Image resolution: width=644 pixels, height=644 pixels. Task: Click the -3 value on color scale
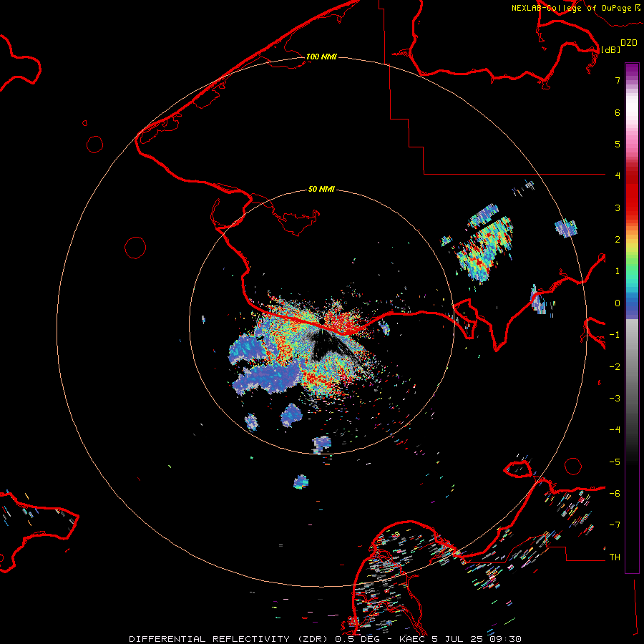click(615, 399)
